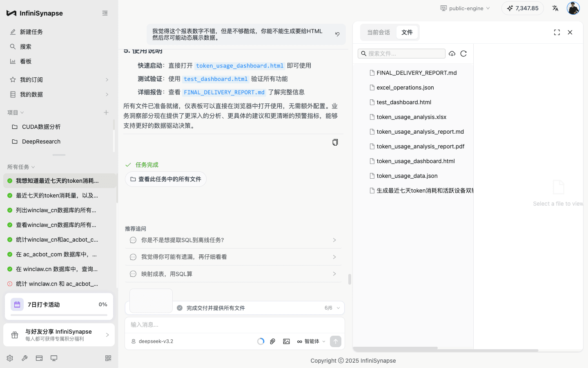Click the copy icon below the task summary
This screenshot has height=368, width=588.
[335, 142]
